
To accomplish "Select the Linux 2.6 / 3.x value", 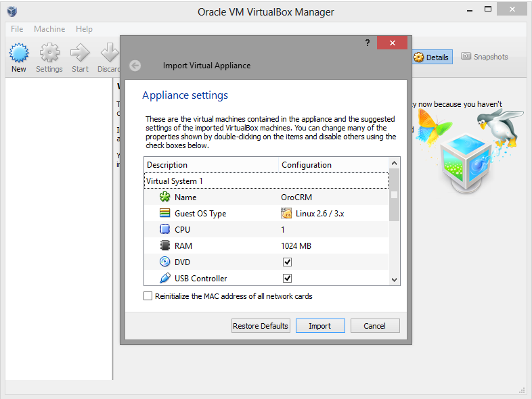I will (x=319, y=214).
